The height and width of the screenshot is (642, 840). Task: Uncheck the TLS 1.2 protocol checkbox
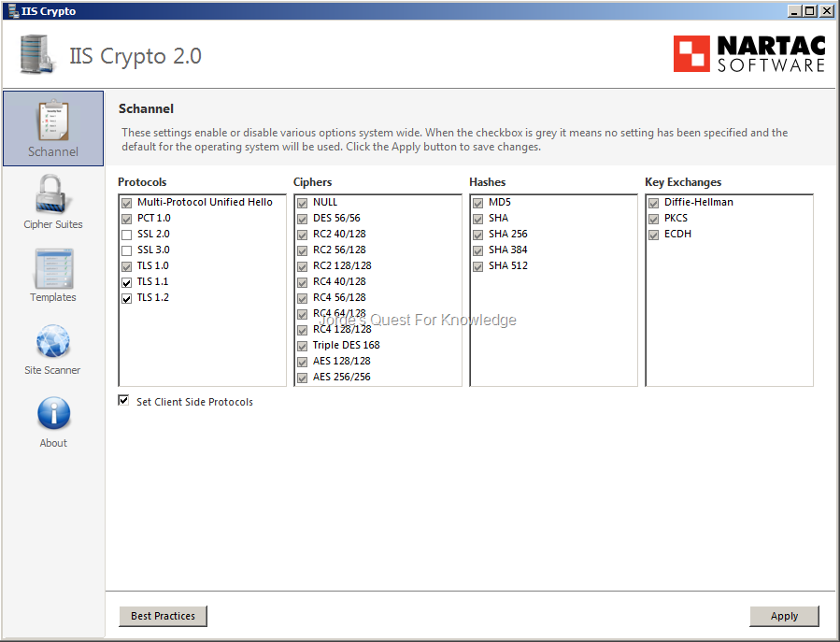126,298
